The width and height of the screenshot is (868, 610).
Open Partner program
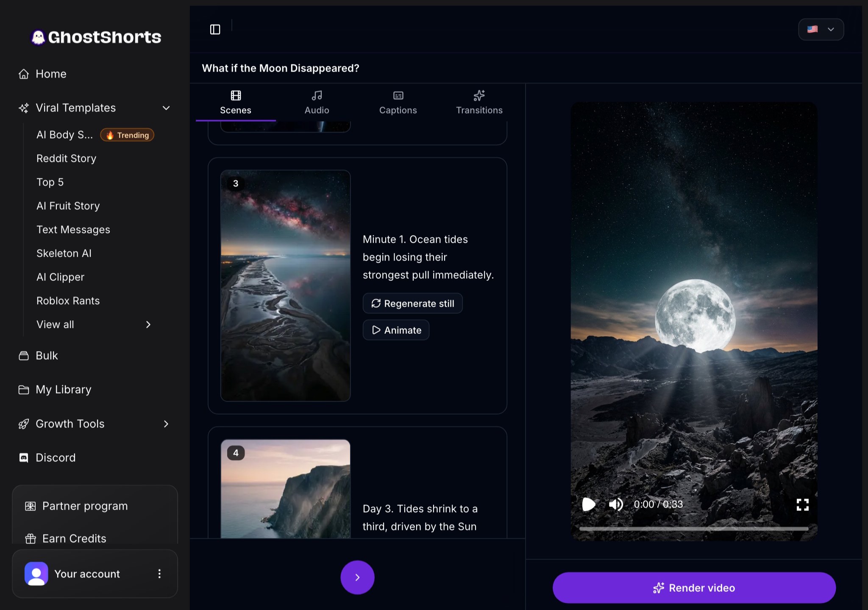tap(85, 506)
